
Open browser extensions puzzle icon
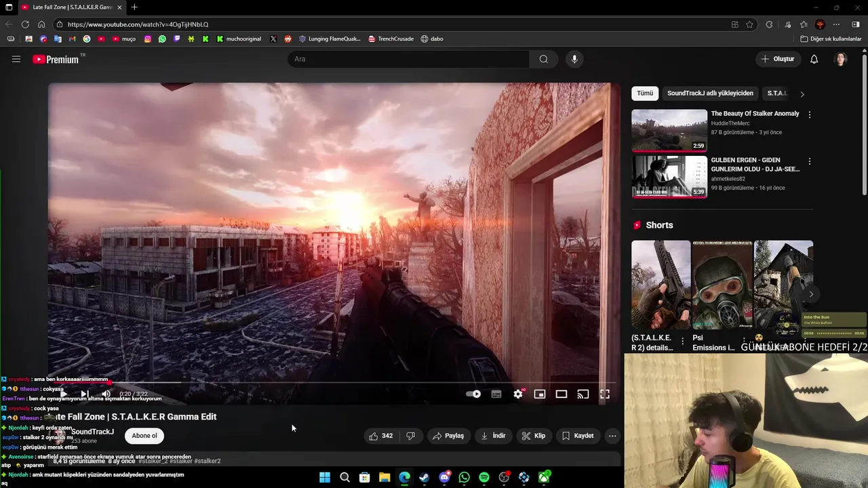coord(769,24)
